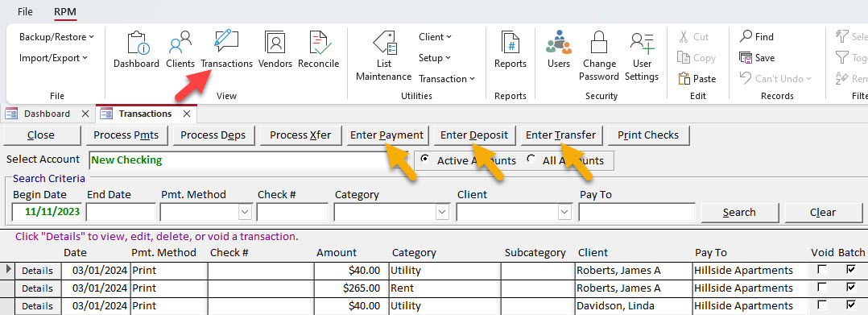The image size is (868, 315).
Task: Open the Category search combo box
Action: pyautogui.click(x=442, y=212)
